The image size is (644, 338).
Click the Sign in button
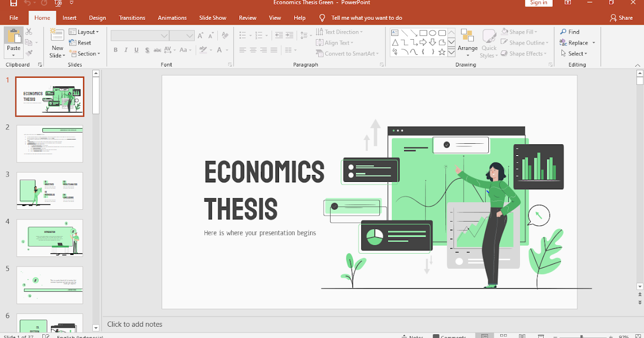pyautogui.click(x=538, y=3)
